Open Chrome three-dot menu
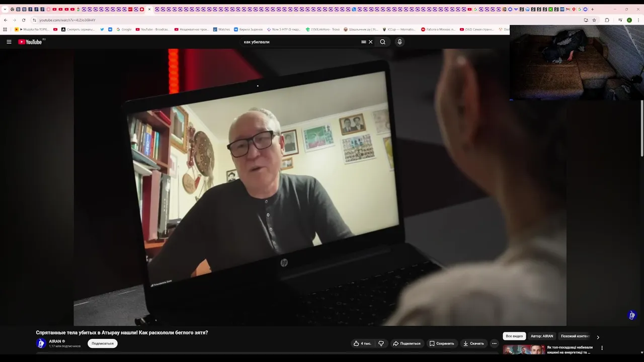The image size is (644, 362). [638, 20]
